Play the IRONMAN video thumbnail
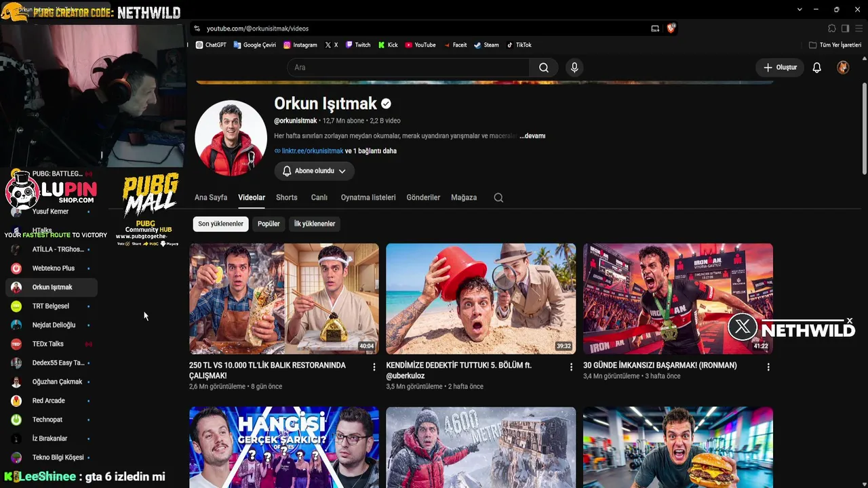 click(x=678, y=299)
